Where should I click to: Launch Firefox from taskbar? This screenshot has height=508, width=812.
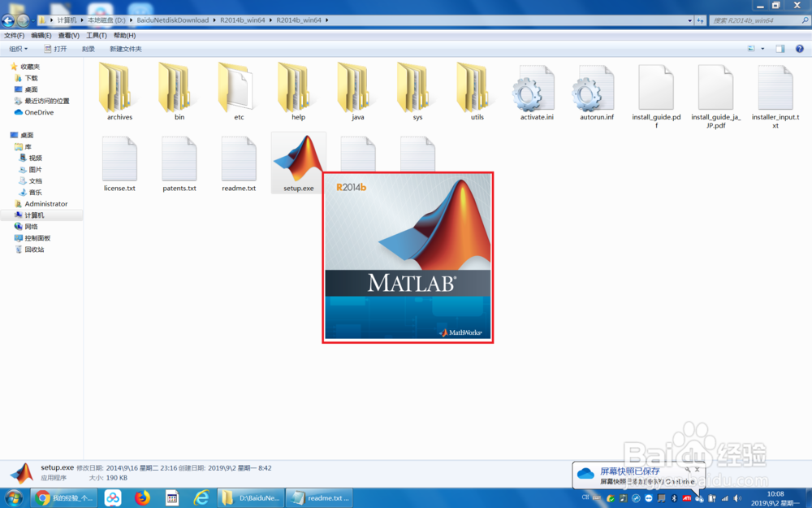pos(142,498)
